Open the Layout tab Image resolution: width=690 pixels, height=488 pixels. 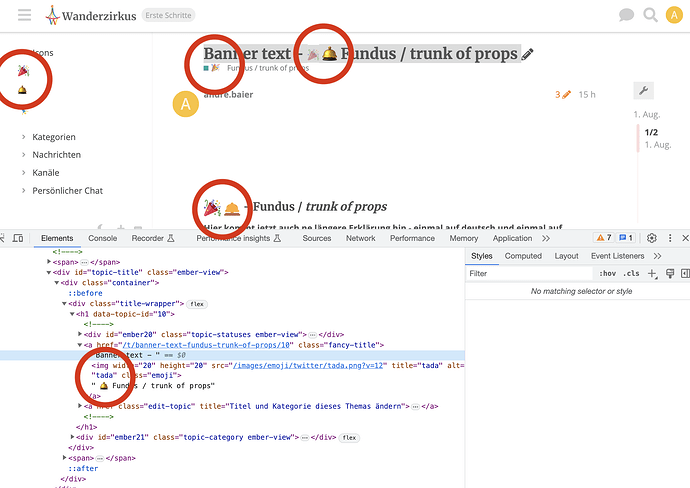(x=566, y=256)
